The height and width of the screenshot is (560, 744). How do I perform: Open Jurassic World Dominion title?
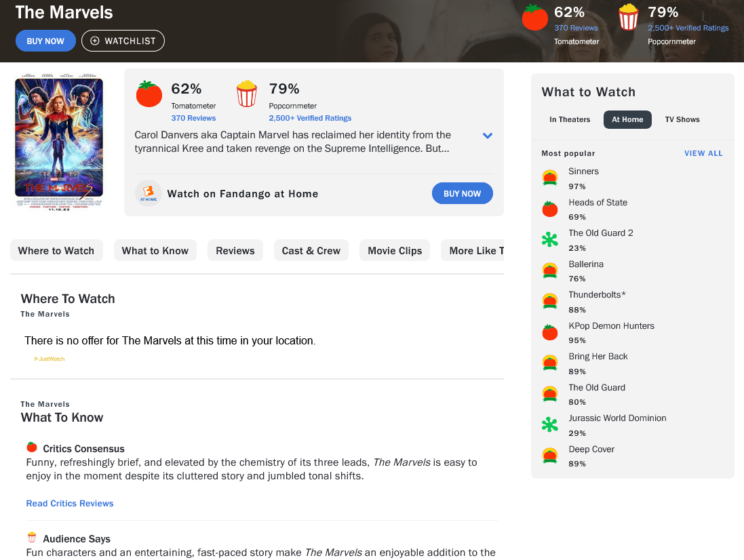point(617,418)
